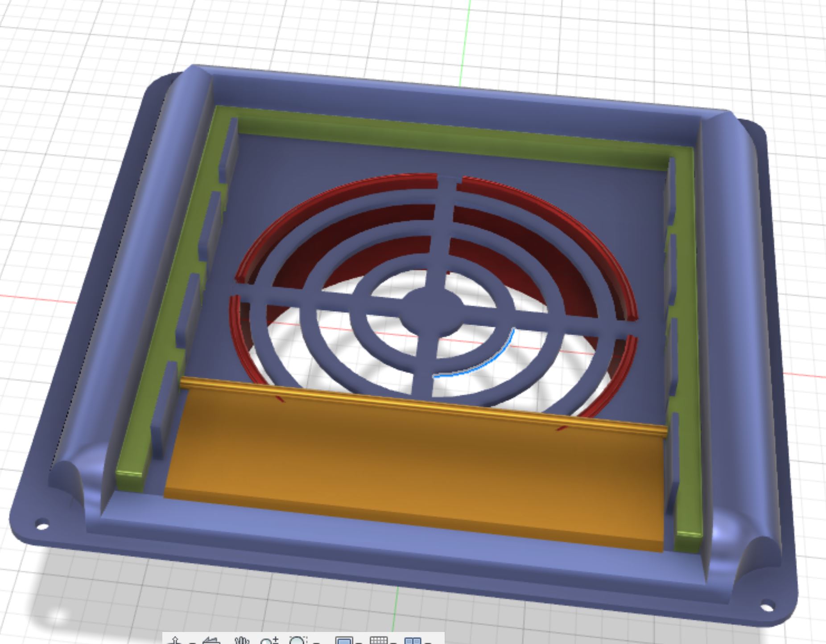Open the Viewports split-window icon
Viewport: 826px width, 644px height.
pyautogui.click(x=413, y=641)
